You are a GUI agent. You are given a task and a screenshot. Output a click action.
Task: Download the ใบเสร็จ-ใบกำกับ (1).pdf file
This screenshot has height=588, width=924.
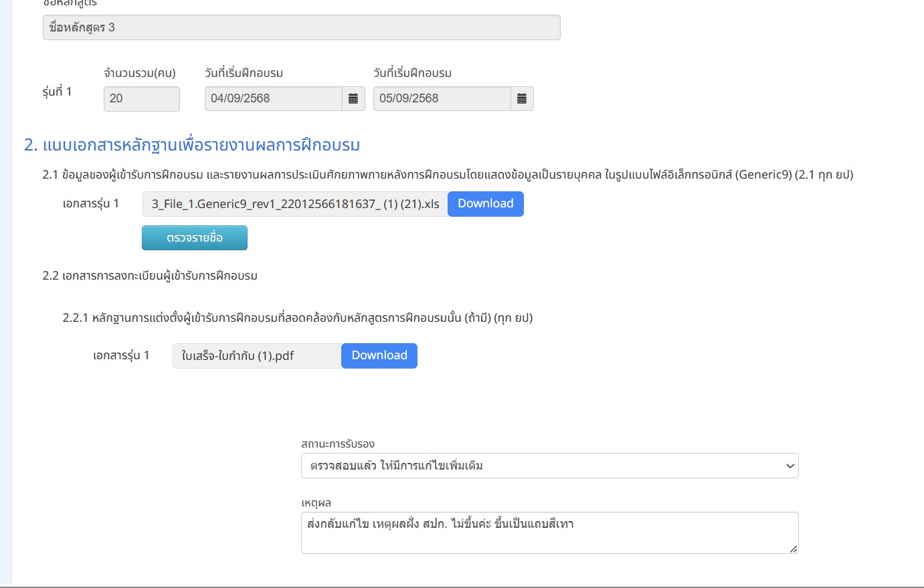(379, 356)
